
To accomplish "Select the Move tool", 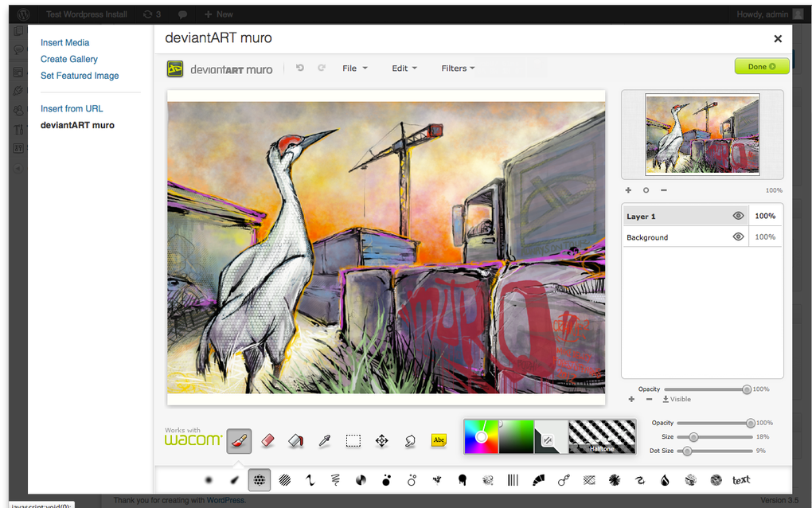I will (x=382, y=440).
